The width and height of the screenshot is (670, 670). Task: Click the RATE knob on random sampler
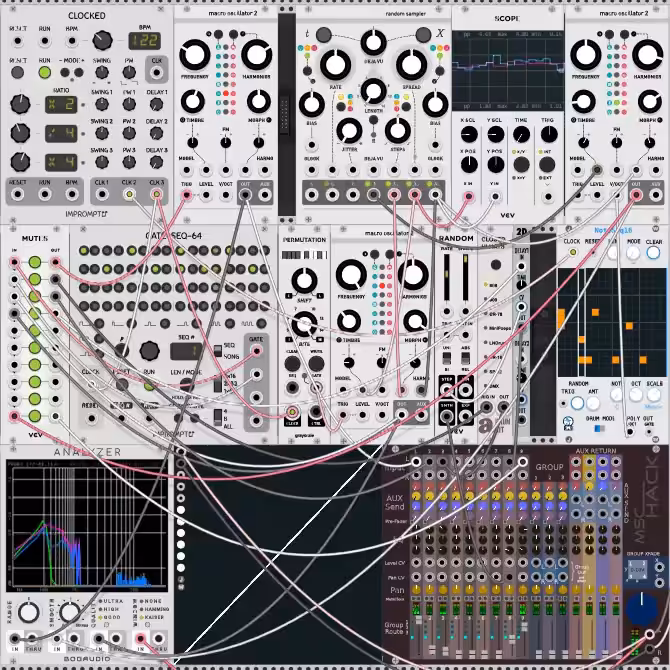click(x=335, y=65)
